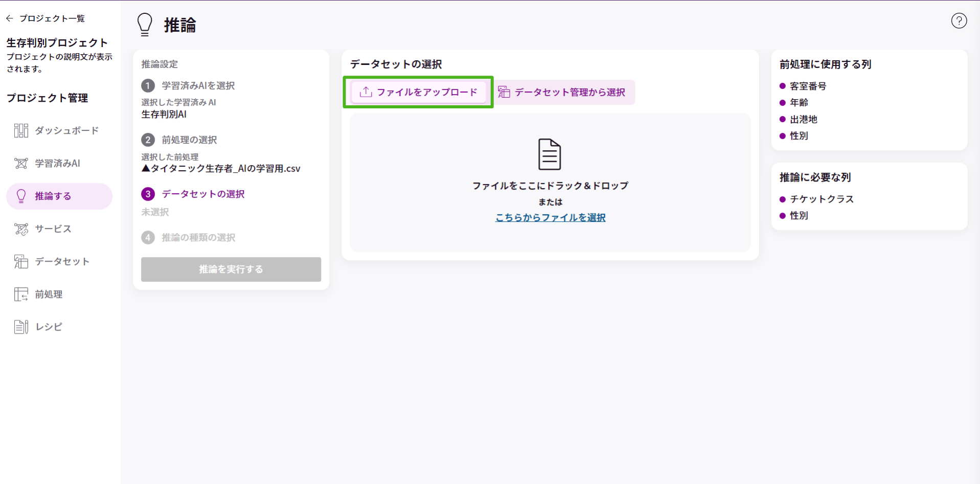Screen dimensions: 980x484
Task: Go to サービス page
Action: 59,229
